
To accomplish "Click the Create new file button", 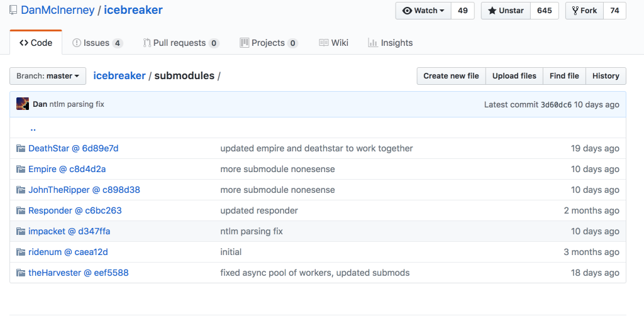I will pyautogui.click(x=451, y=76).
